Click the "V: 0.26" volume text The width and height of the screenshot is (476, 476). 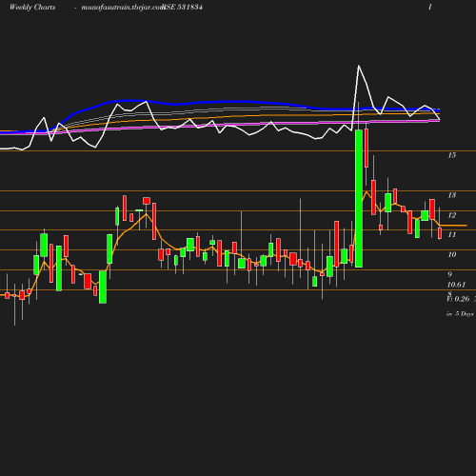(458, 299)
